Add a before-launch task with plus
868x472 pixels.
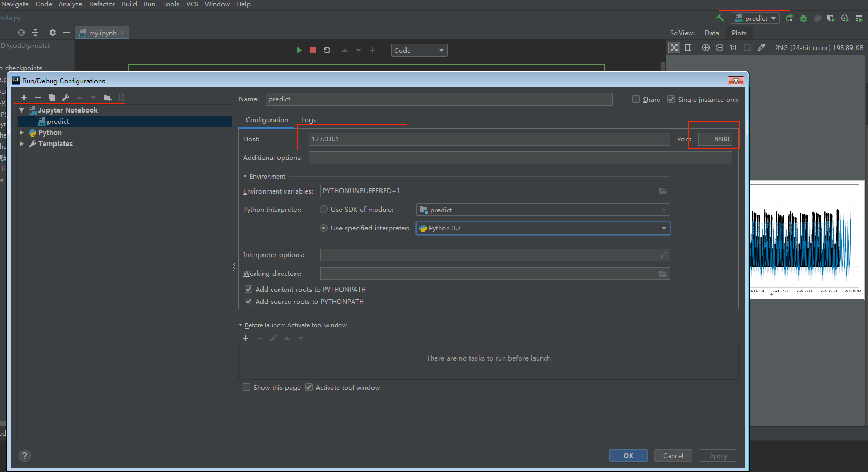tap(245, 338)
